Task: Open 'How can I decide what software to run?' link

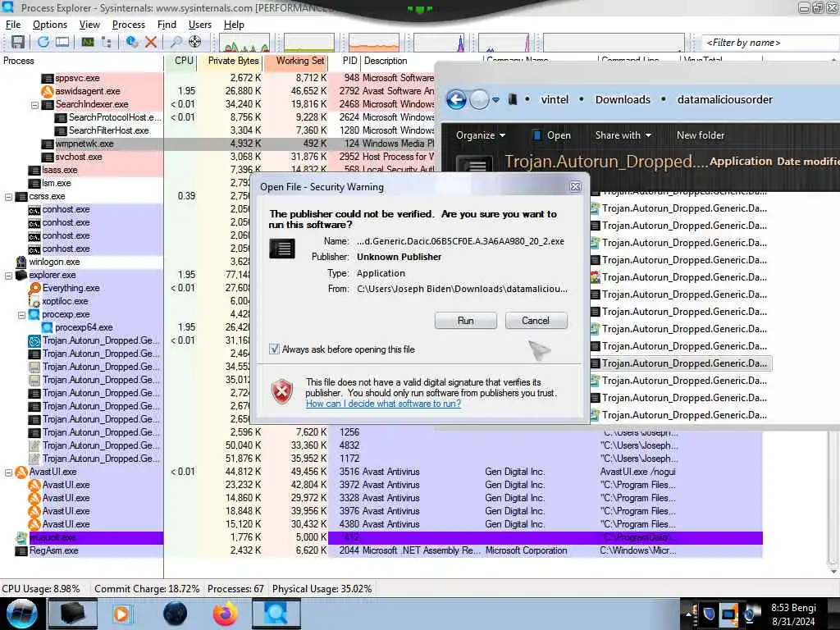Action: click(383, 404)
